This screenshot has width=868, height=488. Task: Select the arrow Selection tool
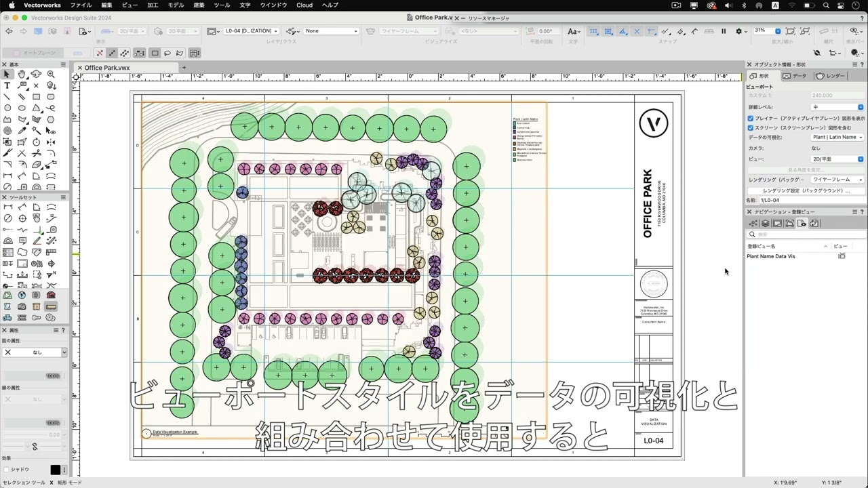pos(7,75)
